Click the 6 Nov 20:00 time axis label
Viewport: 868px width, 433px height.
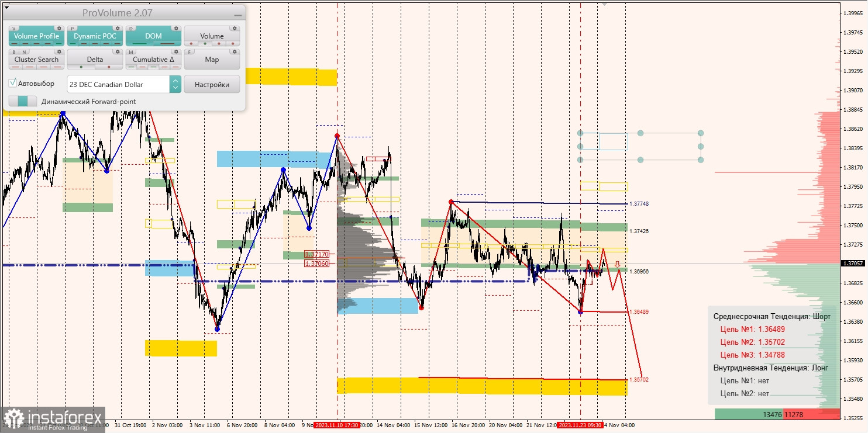click(242, 425)
